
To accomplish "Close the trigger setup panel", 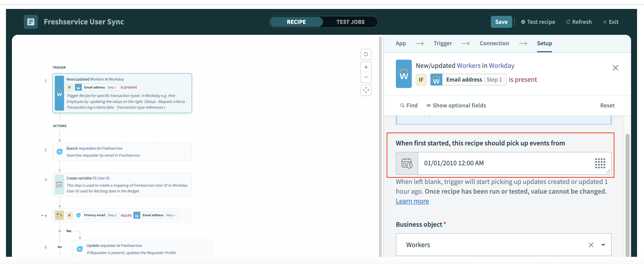I will 615,68.
